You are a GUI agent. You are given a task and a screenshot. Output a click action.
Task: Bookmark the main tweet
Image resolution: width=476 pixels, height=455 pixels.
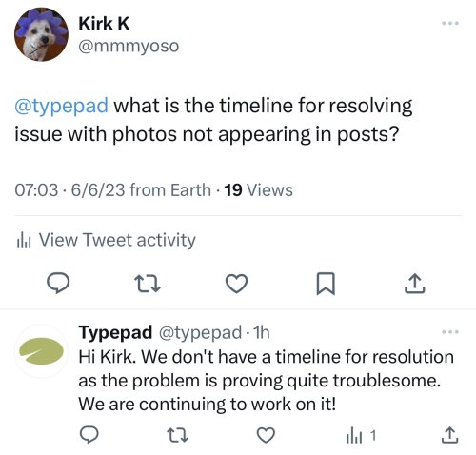(326, 284)
